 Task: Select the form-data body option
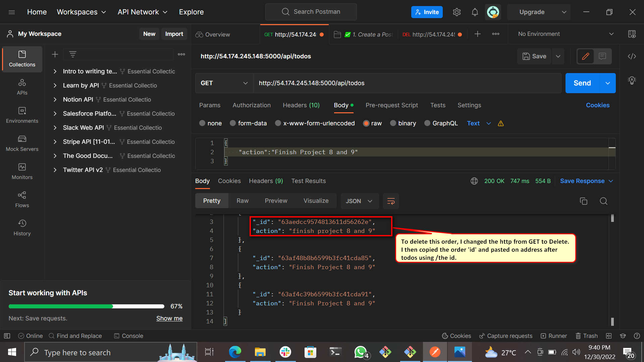[233, 123]
